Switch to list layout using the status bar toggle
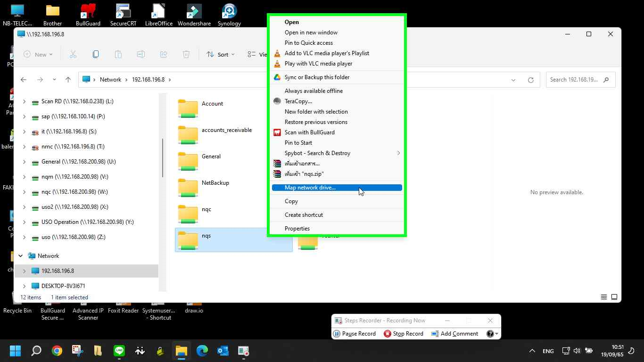Image resolution: width=644 pixels, height=362 pixels. (x=603, y=297)
